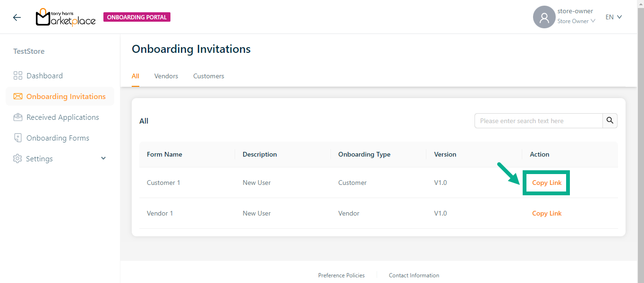This screenshot has height=283, width=644.
Task: Click the search magnifier button
Action: [610, 121]
